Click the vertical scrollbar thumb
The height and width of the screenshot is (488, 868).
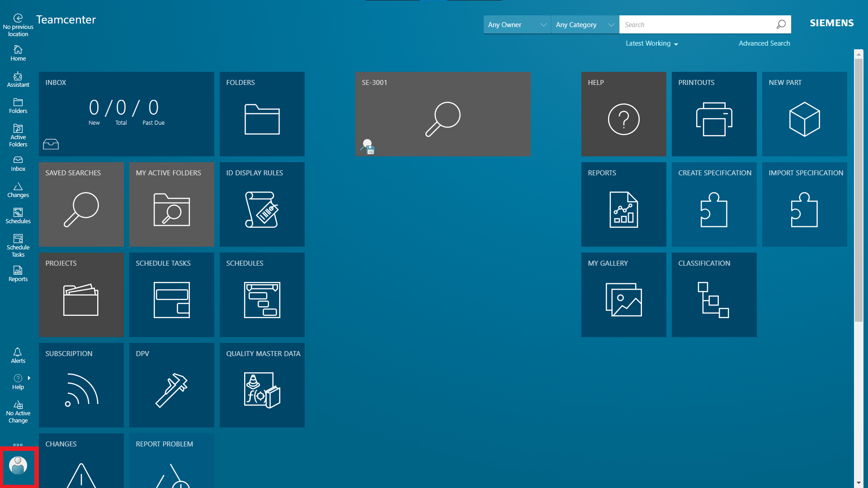pos(859,190)
